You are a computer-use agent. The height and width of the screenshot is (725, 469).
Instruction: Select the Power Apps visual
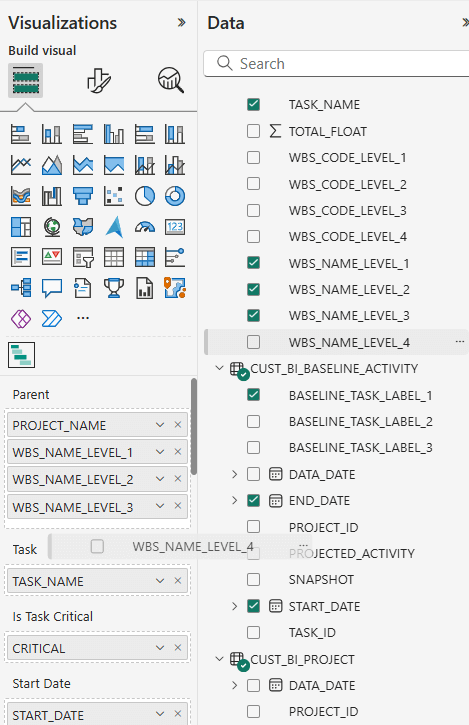click(21, 319)
